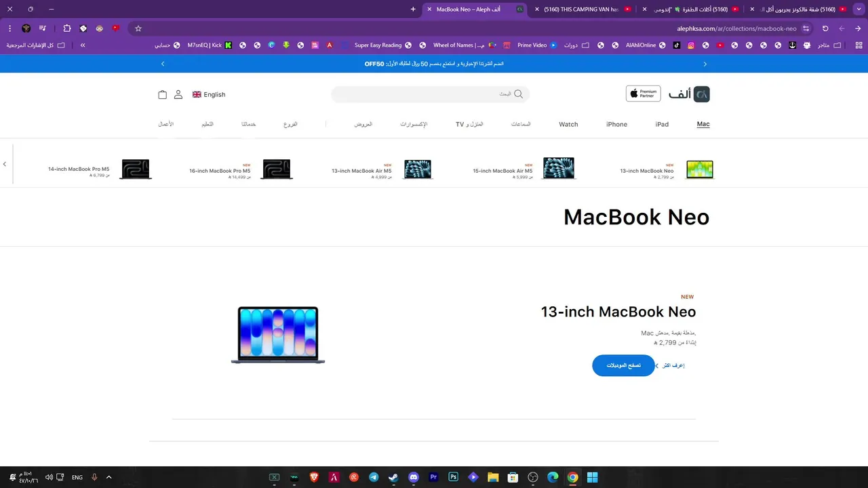This screenshot has width=868, height=488.
Task: Open the Prime Video bookmark
Action: pos(536,45)
